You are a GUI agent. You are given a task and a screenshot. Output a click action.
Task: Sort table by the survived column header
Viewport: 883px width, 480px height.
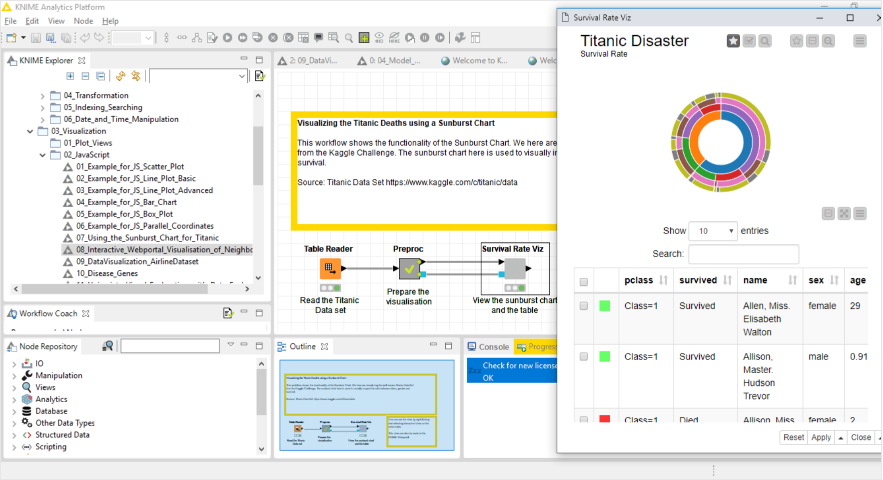705,280
